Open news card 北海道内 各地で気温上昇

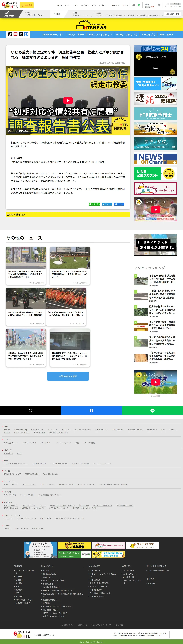click(x=26, y=348)
